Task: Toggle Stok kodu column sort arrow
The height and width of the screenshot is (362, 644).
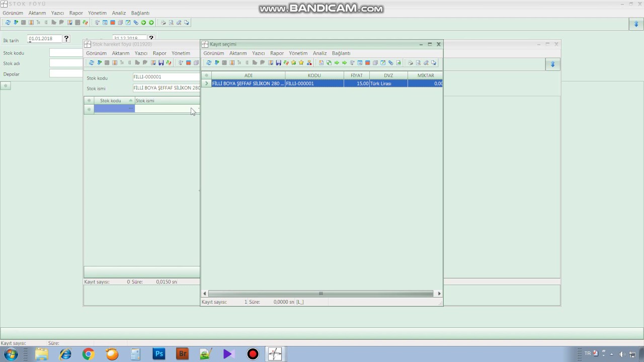Action: [x=131, y=101]
